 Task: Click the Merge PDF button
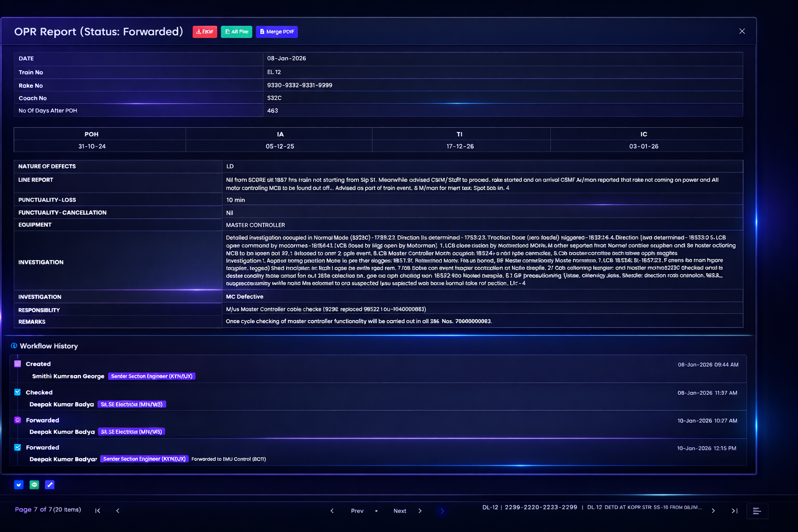point(277,32)
